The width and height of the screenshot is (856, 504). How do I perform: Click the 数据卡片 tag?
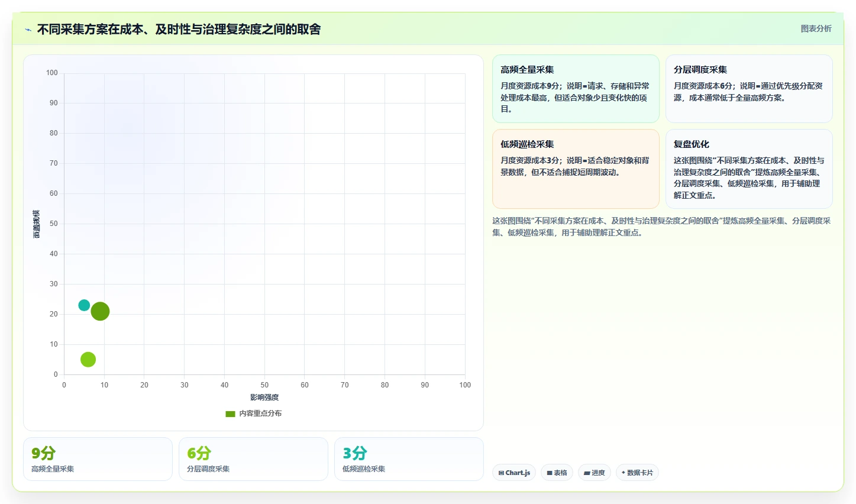(x=637, y=473)
